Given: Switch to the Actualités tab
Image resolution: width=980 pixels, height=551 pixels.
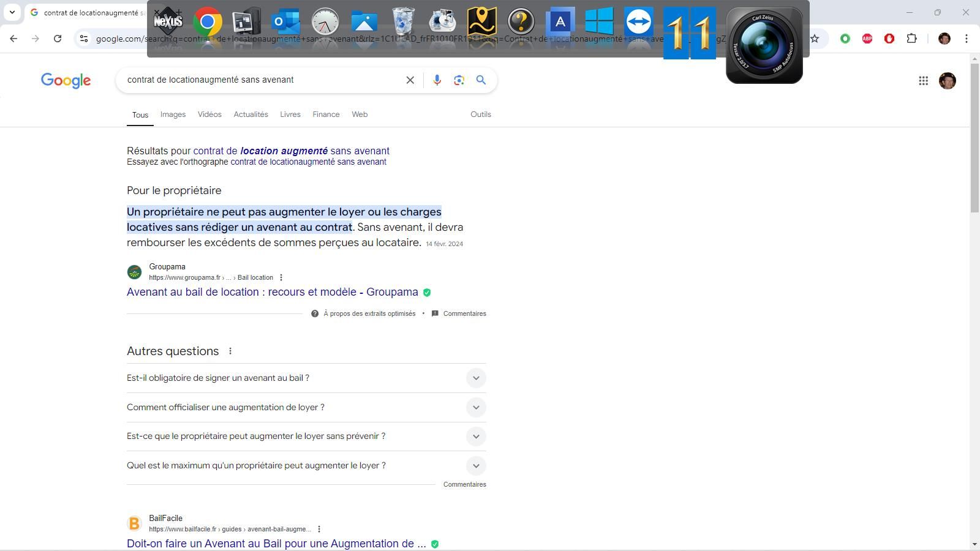Looking at the screenshot, I should (x=251, y=114).
